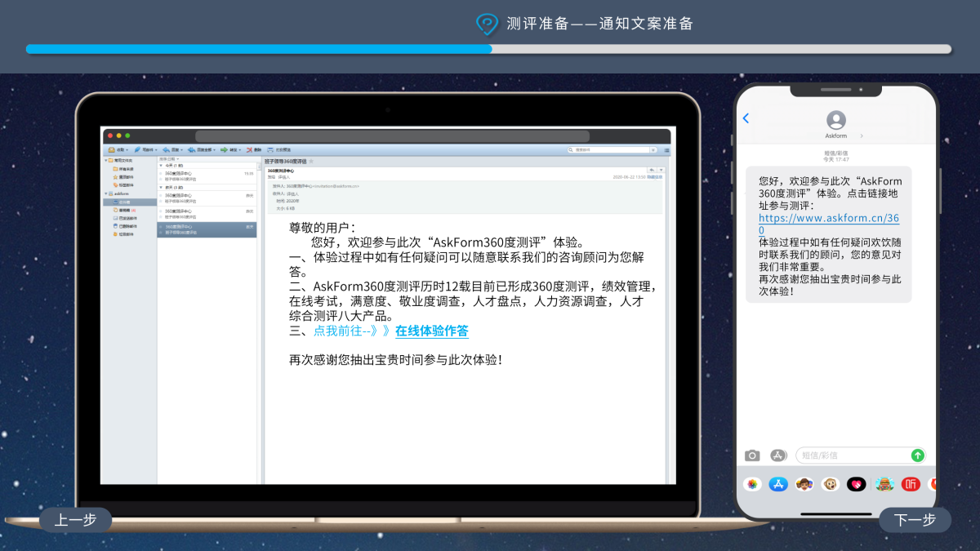Viewport: 980px width, 551px height.
Task: Collapse the 昨天 (3 封) mail group
Action: point(161,188)
